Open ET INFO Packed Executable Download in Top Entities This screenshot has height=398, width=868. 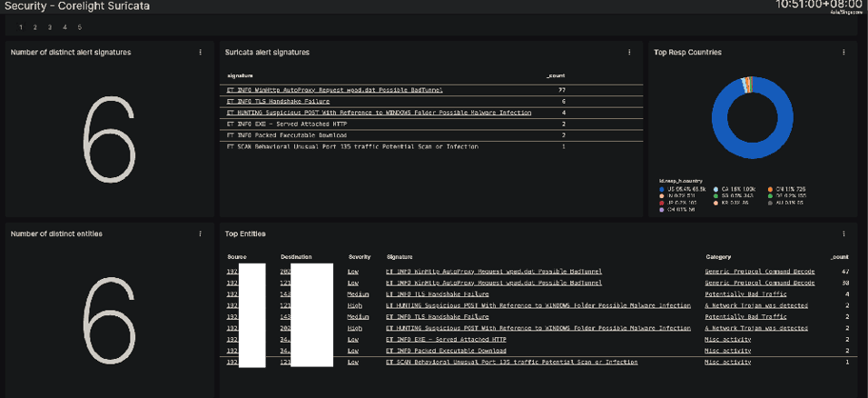point(446,351)
